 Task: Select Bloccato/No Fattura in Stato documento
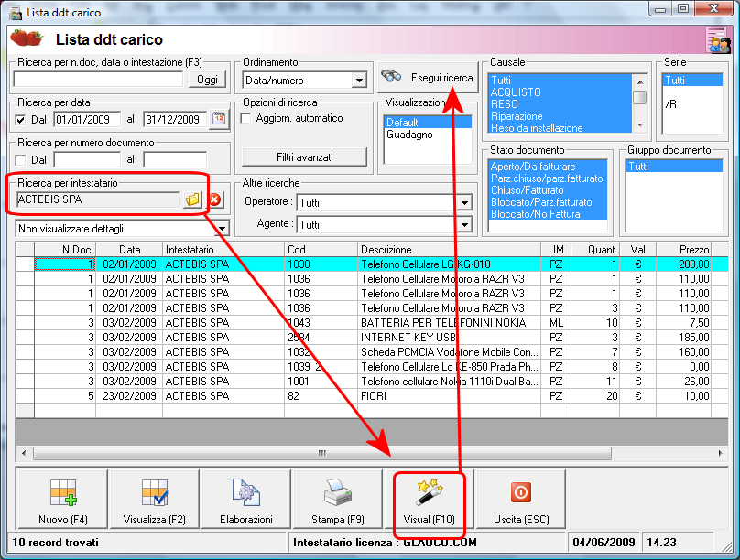tap(548, 214)
